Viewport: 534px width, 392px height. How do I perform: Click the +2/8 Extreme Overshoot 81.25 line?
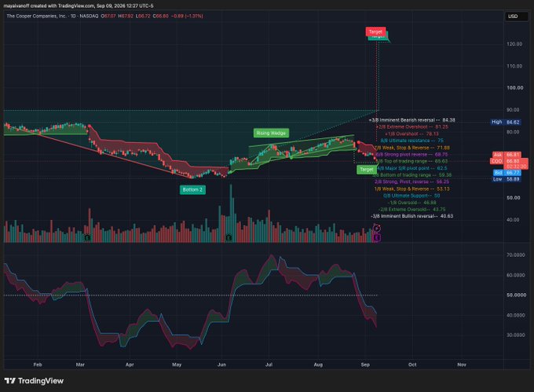click(x=412, y=126)
